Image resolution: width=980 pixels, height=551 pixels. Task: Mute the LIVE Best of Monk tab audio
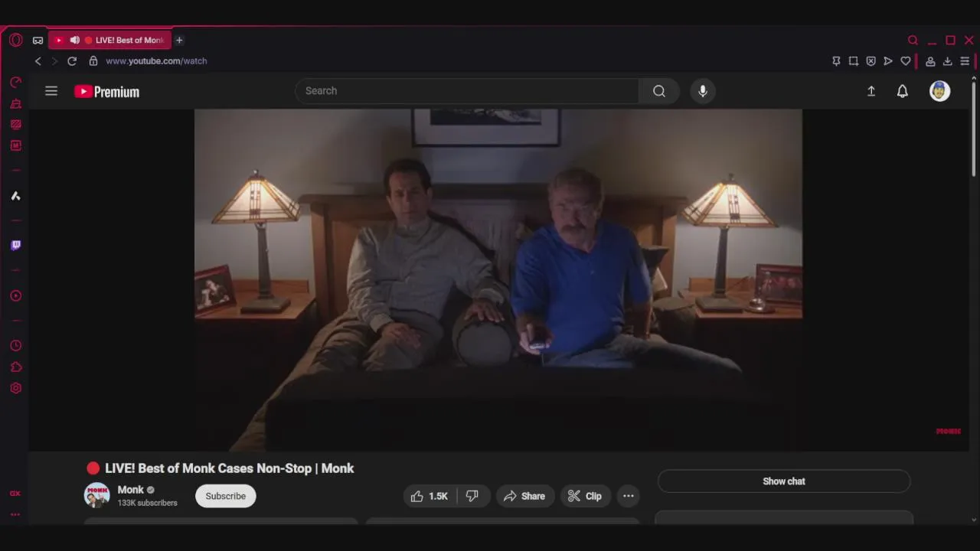tap(74, 40)
